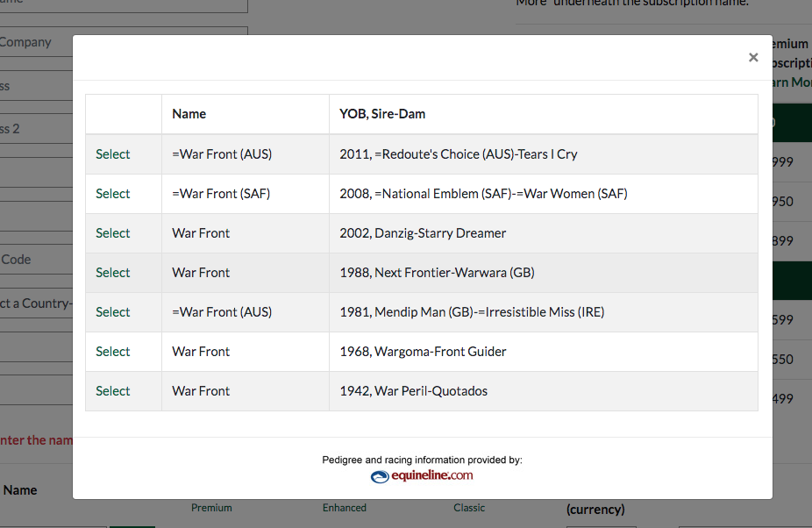The height and width of the screenshot is (528, 812).
Task: Choose Select for 2002 Danzig-Starry Dreamer
Action: [x=112, y=233]
